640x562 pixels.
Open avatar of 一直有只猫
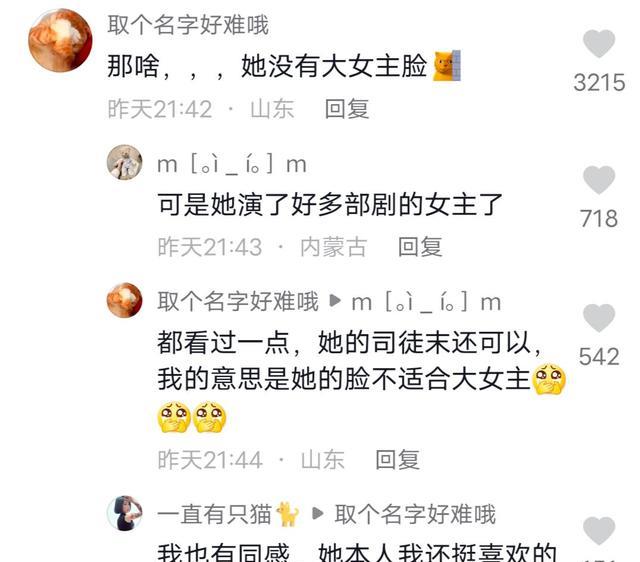124,513
